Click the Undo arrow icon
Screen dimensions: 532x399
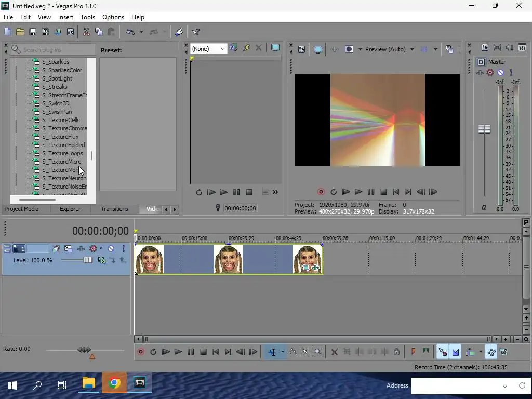tap(130, 32)
